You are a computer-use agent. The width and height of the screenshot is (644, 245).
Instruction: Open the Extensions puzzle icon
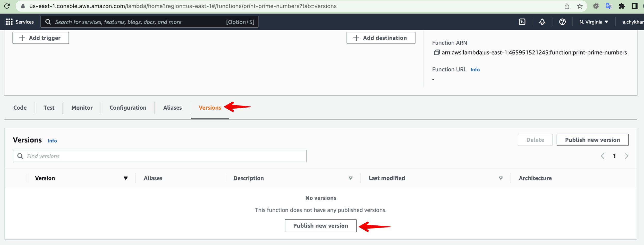(x=622, y=6)
